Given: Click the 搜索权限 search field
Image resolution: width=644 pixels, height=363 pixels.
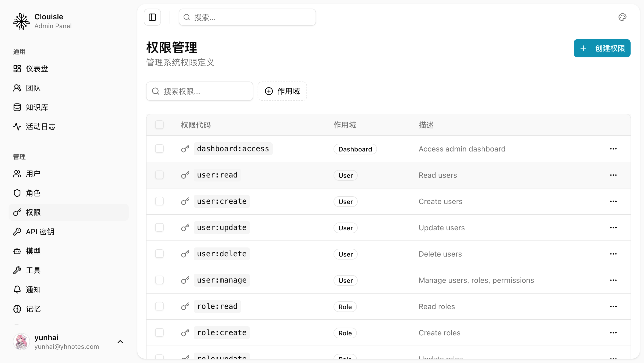Looking at the screenshot, I should [x=199, y=91].
